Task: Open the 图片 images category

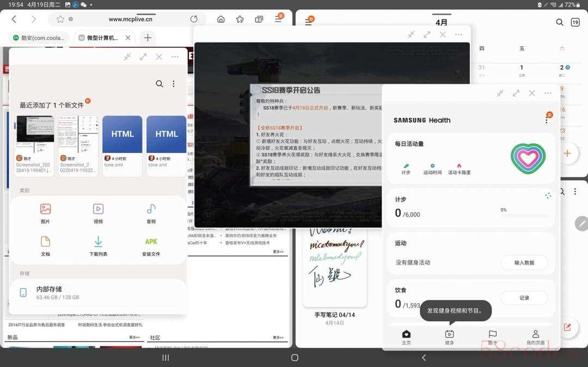Action: pyautogui.click(x=45, y=213)
